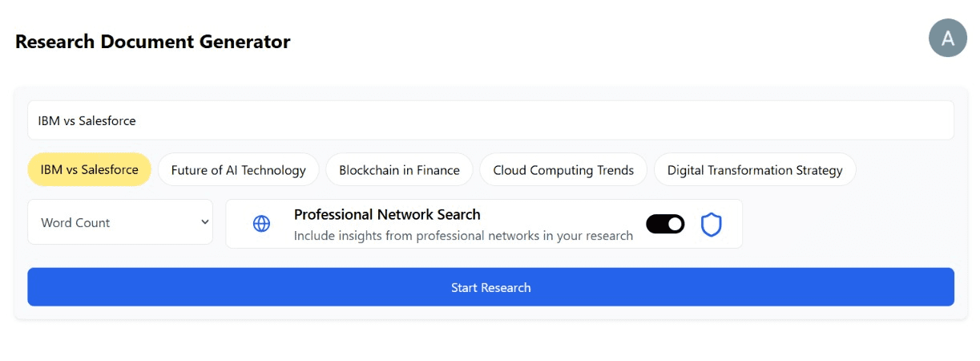The height and width of the screenshot is (361, 980).
Task: Turn off the Professional Network Search switch
Action: [665, 224]
